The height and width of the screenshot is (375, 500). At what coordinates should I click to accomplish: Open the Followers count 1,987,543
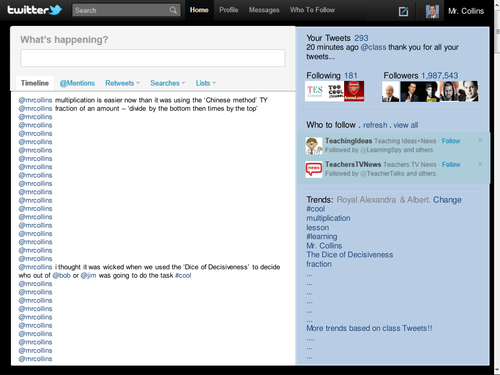(x=440, y=76)
